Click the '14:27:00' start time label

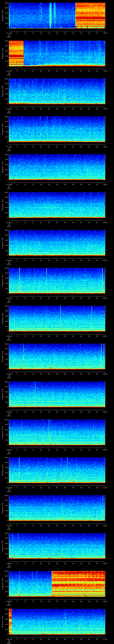(9, 525)
